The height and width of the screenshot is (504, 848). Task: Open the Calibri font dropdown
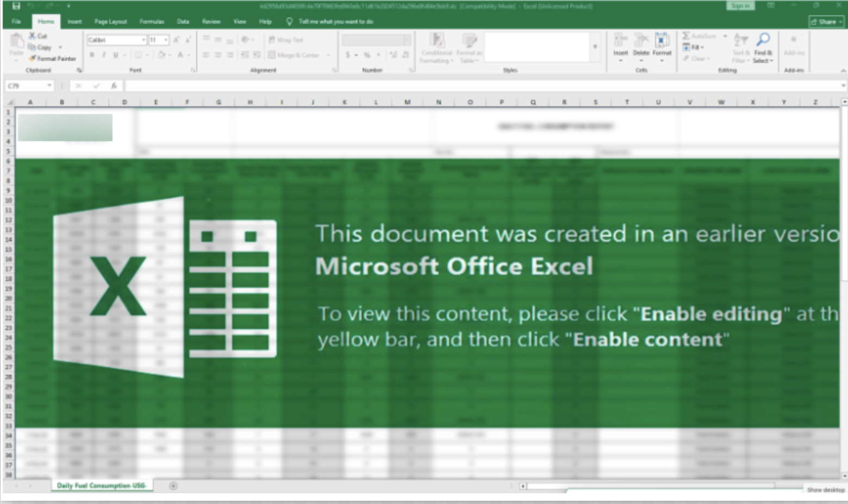pos(143,40)
